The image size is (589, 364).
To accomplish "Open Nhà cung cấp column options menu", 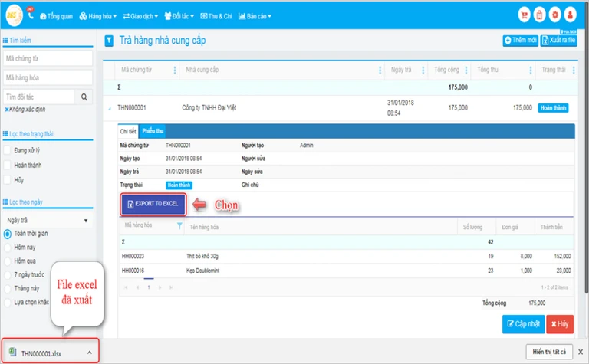I will coord(380,70).
